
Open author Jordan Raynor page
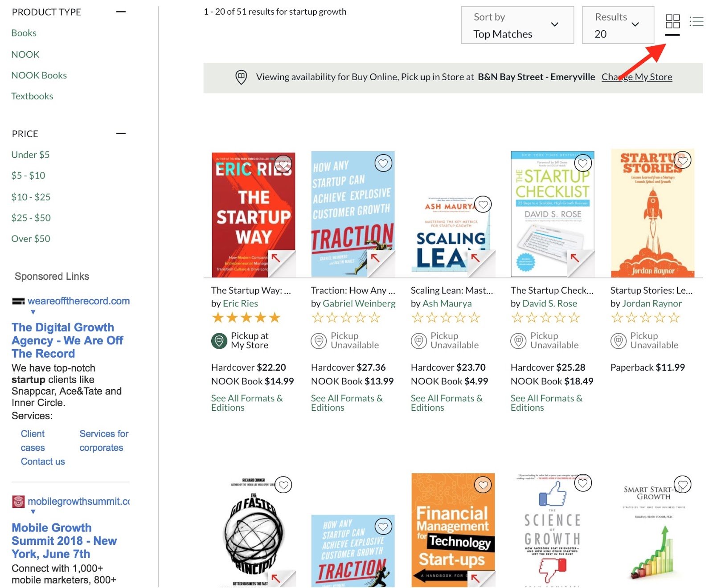pyautogui.click(x=652, y=303)
